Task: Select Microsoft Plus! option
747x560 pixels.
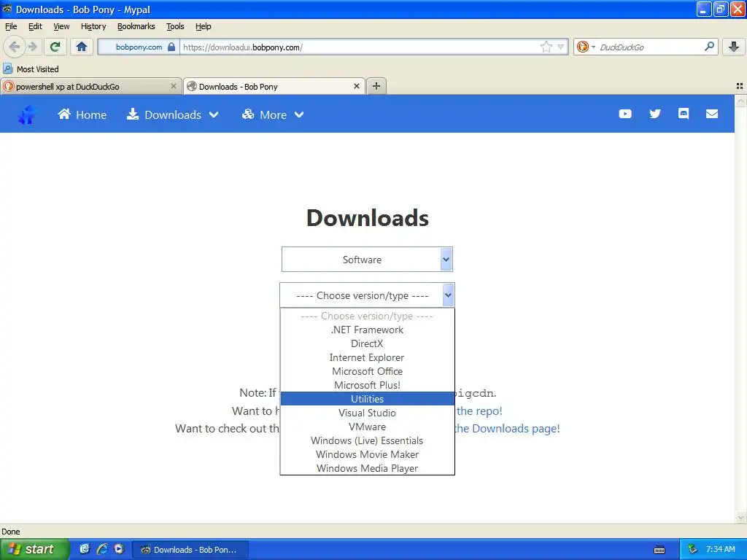Action: coord(368,385)
